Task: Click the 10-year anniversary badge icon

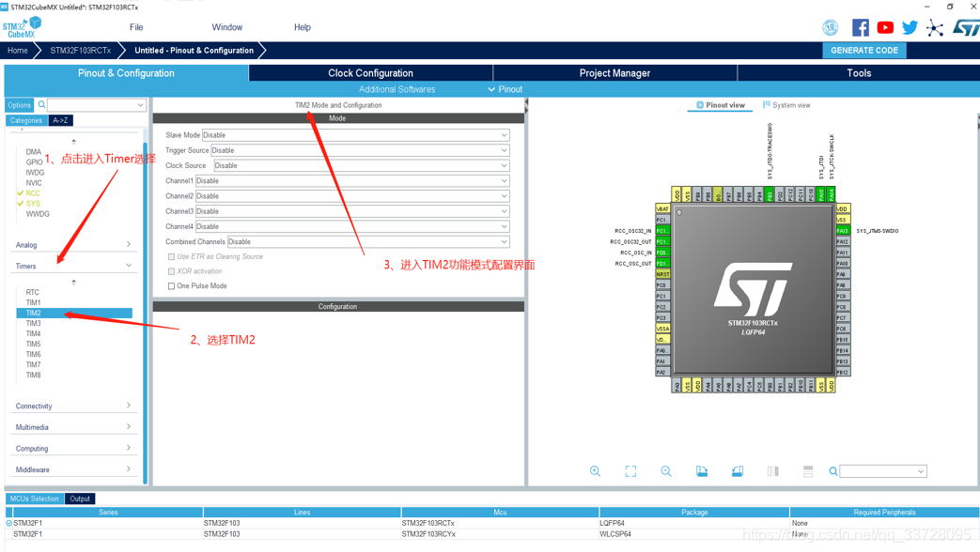Action: coord(830,27)
